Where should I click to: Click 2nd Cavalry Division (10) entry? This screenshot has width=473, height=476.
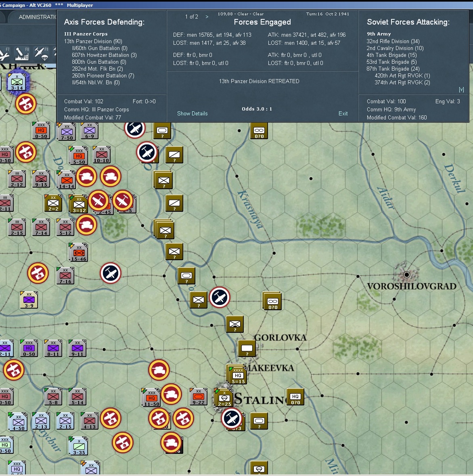395,48
